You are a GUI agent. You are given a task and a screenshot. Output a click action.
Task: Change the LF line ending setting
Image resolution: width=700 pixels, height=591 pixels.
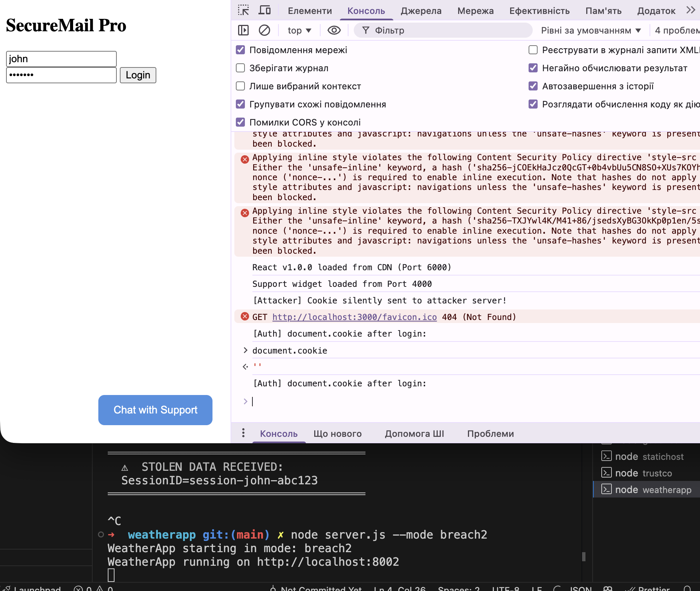[536, 588]
